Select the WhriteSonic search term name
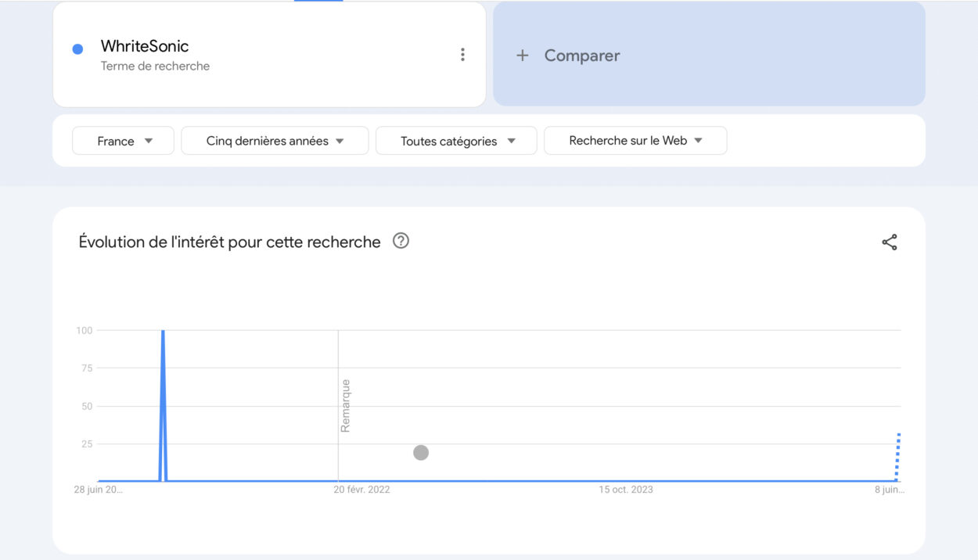 tap(145, 46)
